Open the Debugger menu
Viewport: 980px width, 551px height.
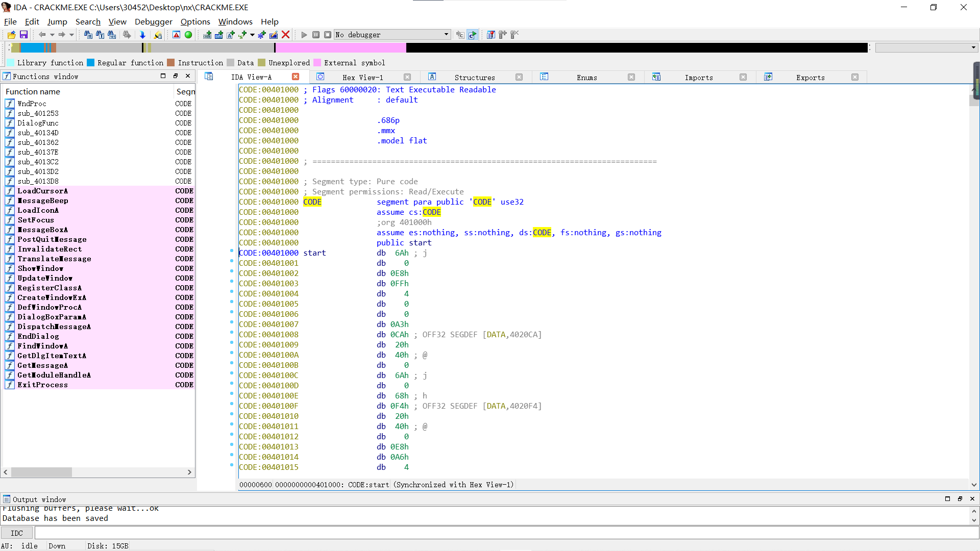(x=154, y=21)
